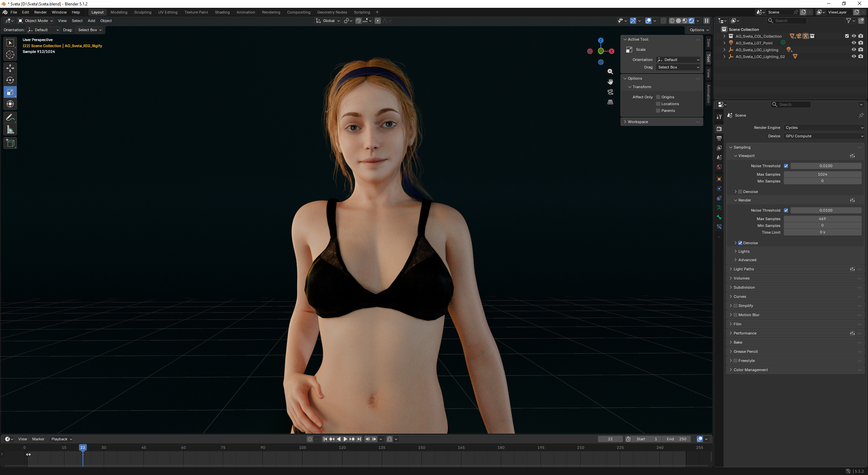Image resolution: width=868 pixels, height=475 pixels.
Task: Enable Affect Only Origins checkbox
Action: (x=658, y=97)
